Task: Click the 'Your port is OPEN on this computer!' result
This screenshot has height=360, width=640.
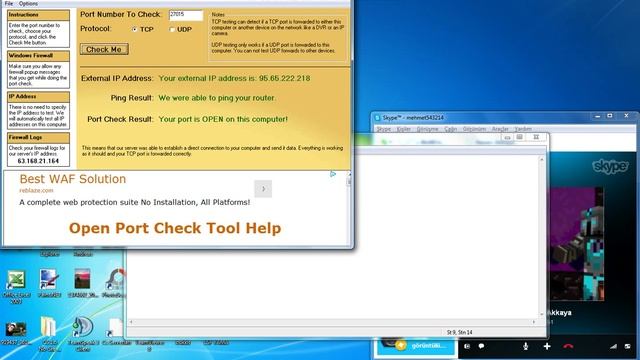Action: pos(223,119)
